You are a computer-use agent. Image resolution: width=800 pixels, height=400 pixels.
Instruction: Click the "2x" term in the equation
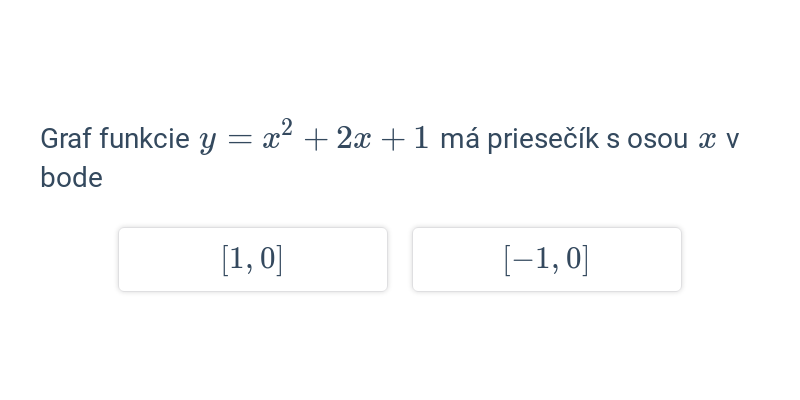tap(354, 139)
